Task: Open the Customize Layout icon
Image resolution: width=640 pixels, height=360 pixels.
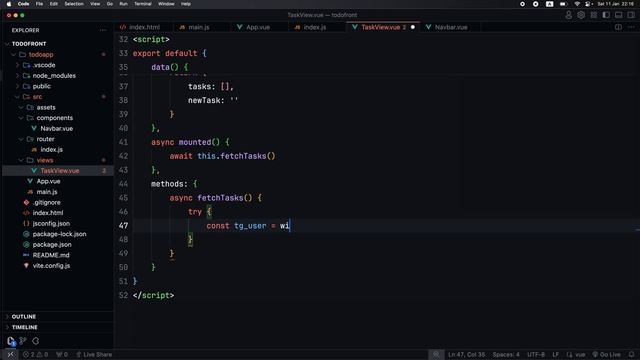Action: pos(593,15)
